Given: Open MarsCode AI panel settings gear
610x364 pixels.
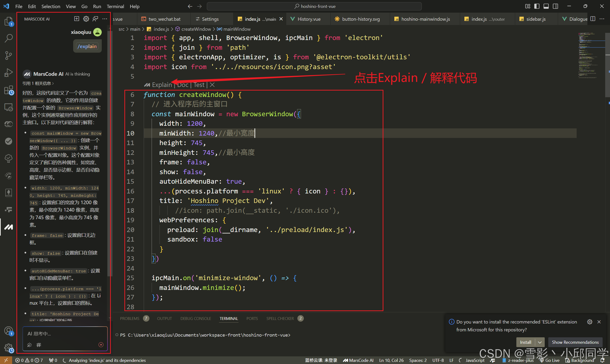Looking at the screenshot, I should point(86,19).
